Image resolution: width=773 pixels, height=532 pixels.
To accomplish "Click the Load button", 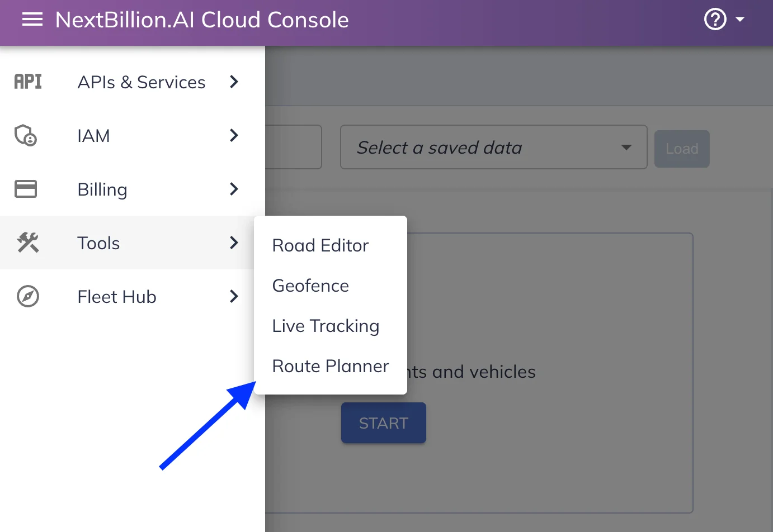I will pyautogui.click(x=682, y=149).
